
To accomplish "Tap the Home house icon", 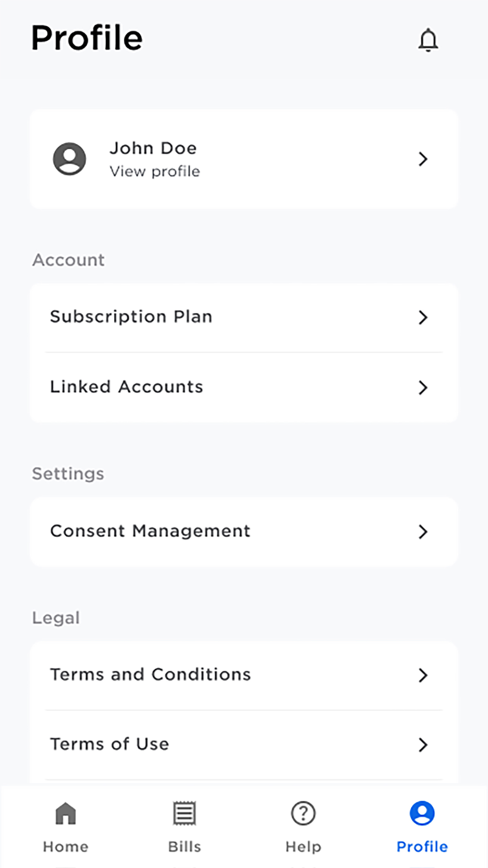I will point(66,813).
